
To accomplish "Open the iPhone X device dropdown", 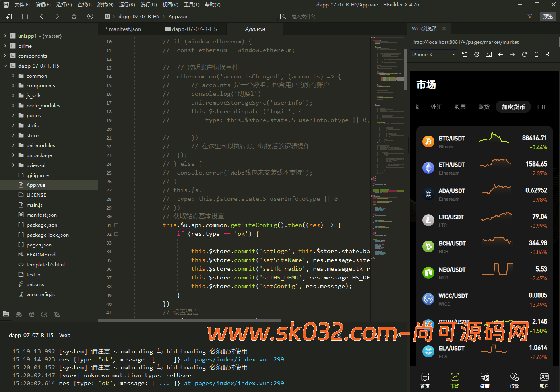I will point(433,54).
